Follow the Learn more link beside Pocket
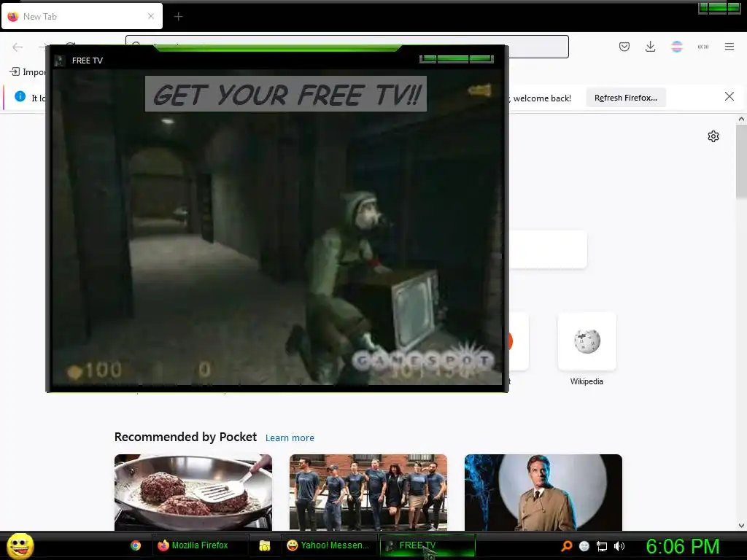 [x=290, y=438]
